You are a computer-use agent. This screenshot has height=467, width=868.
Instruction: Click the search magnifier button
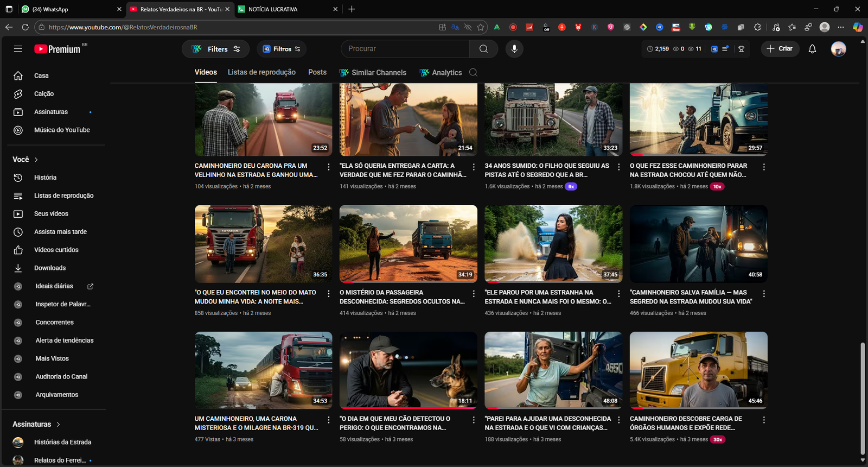483,49
